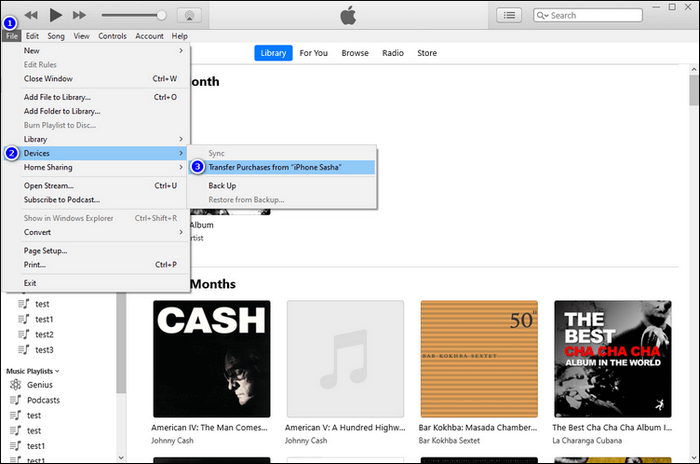Click the main content scroll up arrow
The image size is (700, 464).
coord(694,70)
